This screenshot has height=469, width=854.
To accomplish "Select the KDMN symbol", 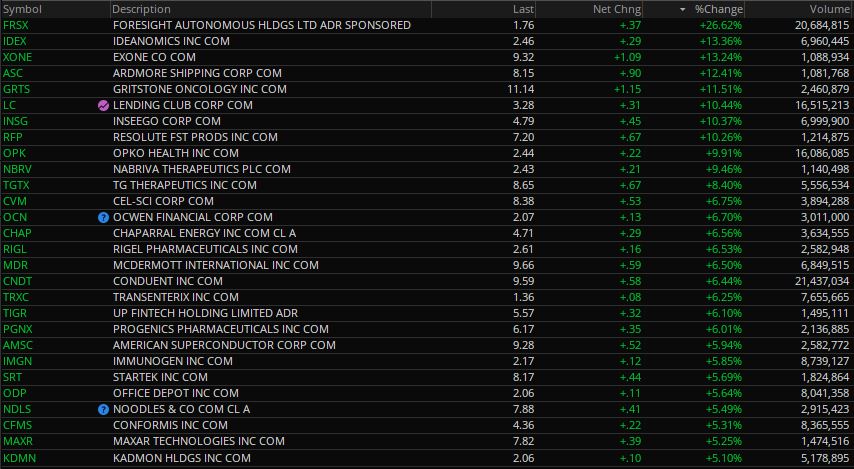I will [x=20, y=458].
